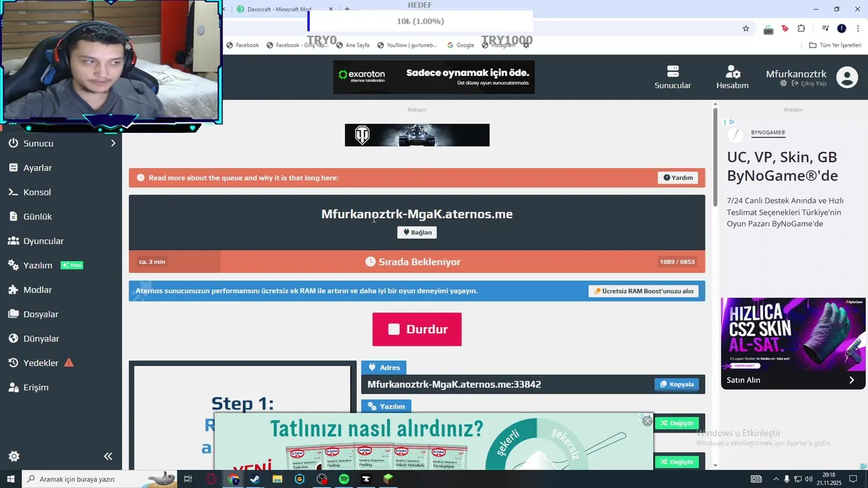Open a new browser tab
The height and width of the screenshot is (488, 868).
347,9
